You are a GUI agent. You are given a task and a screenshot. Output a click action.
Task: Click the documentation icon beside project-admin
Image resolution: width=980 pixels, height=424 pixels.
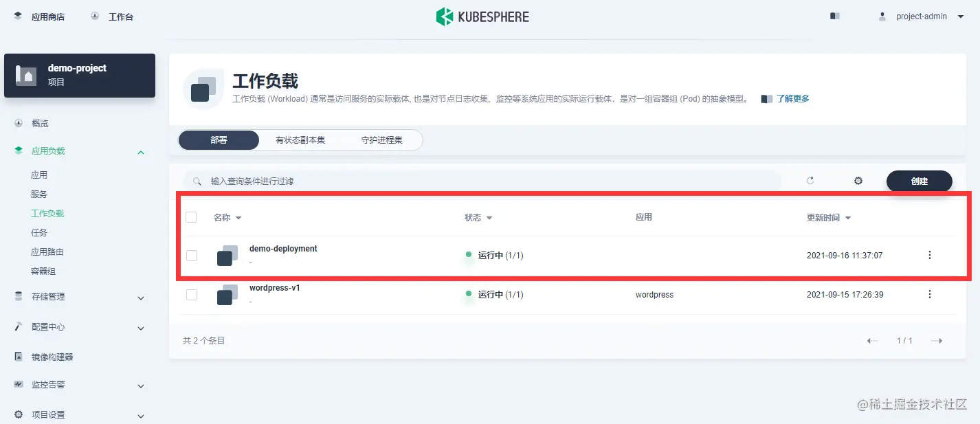(835, 16)
